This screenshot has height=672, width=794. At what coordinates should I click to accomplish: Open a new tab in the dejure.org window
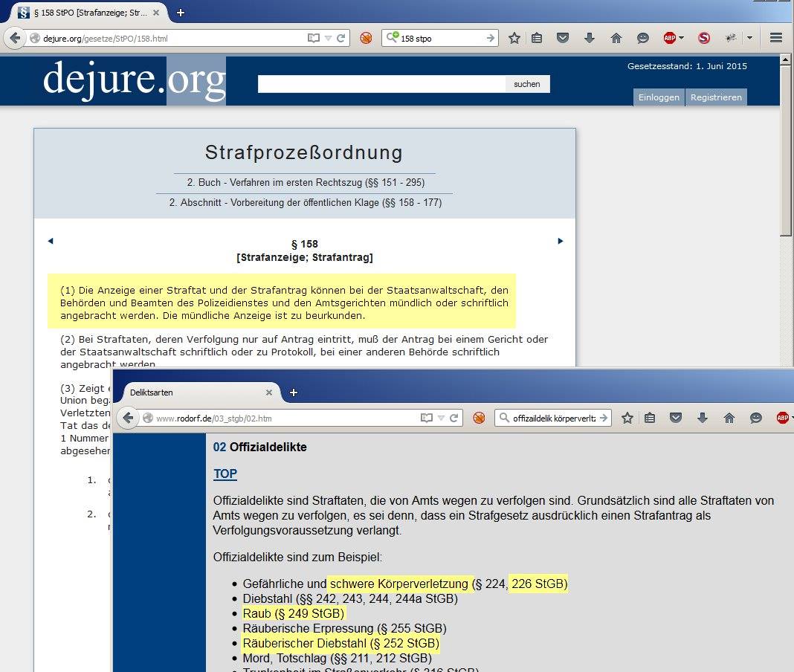pos(181,13)
